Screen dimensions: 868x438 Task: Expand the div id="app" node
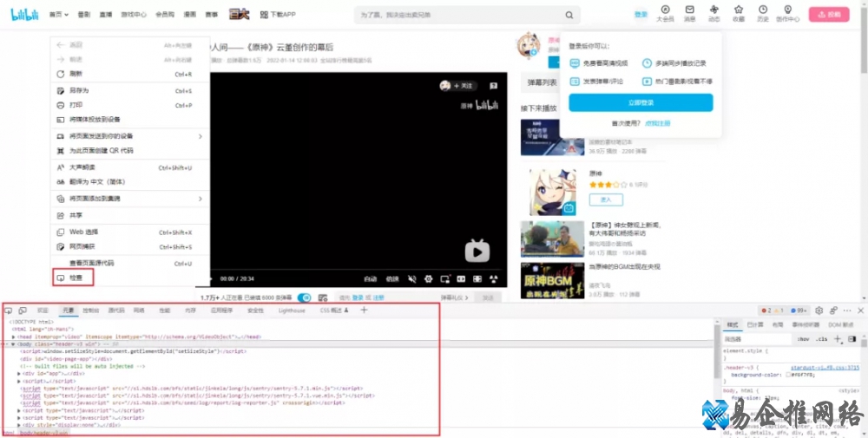[x=20, y=373]
